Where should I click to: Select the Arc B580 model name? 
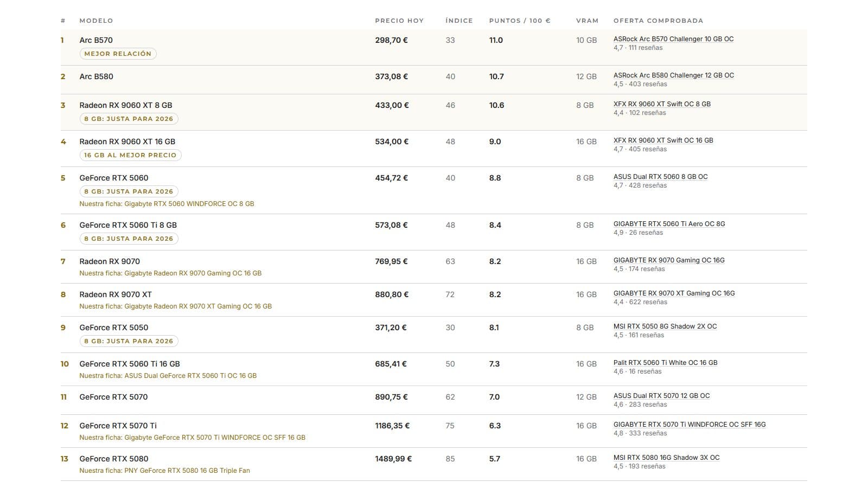[x=97, y=76]
